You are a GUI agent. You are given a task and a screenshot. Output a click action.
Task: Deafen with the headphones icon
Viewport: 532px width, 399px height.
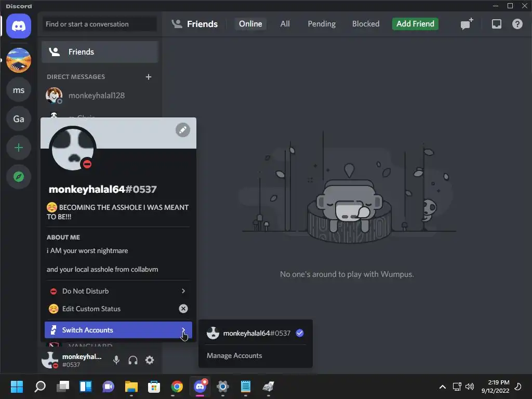[133, 360]
